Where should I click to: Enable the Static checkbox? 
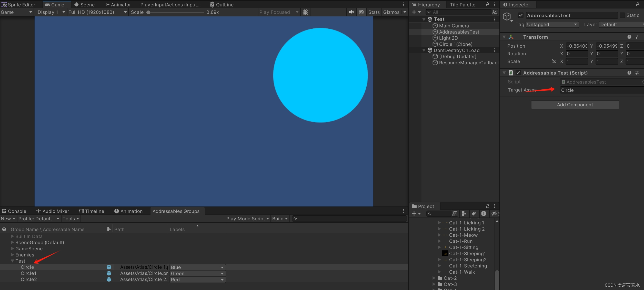622,15
